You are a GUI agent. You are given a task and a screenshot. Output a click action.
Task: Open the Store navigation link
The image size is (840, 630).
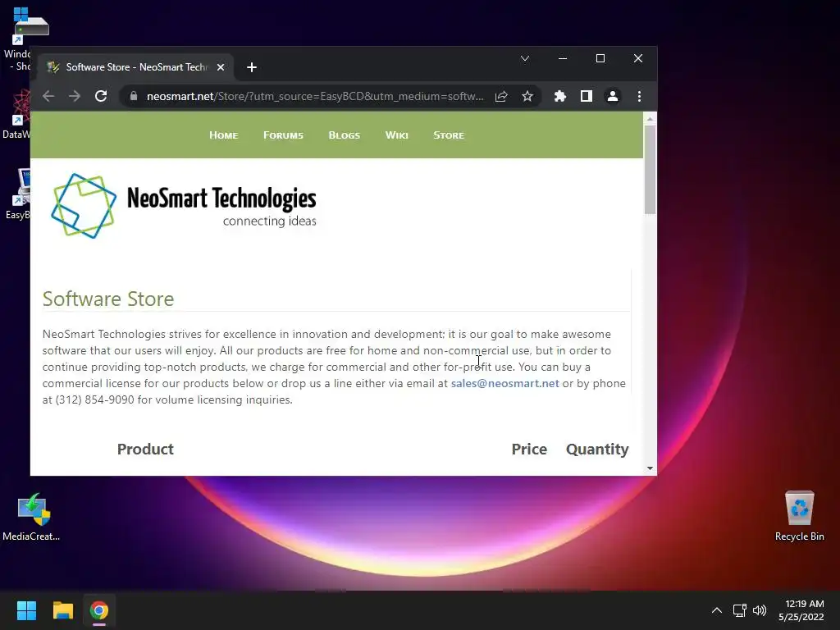pos(449,135)
